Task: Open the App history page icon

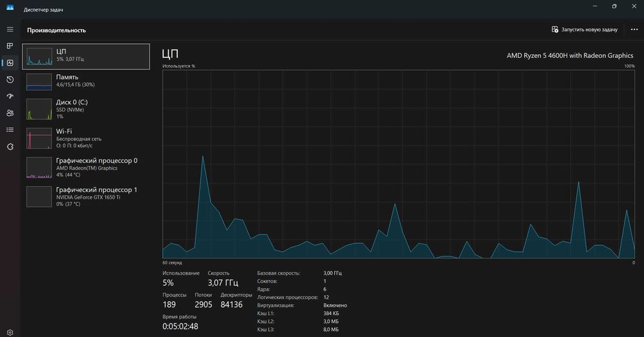Action: [x=10, y=80]
